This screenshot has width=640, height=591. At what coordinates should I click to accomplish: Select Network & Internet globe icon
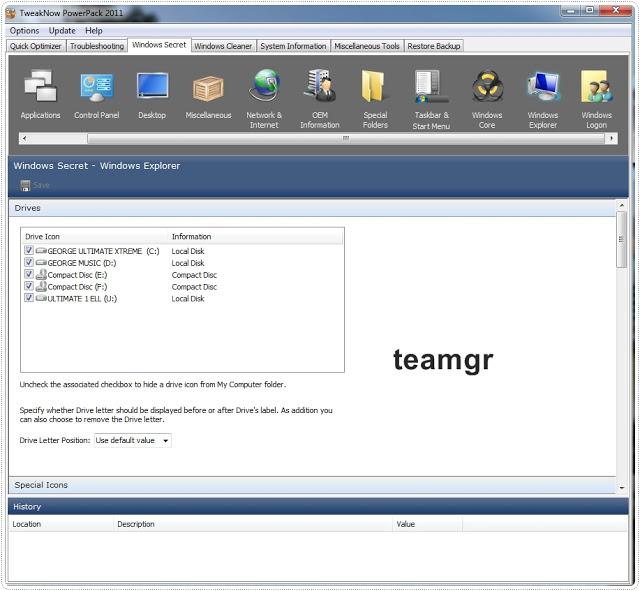coord(264,85)
